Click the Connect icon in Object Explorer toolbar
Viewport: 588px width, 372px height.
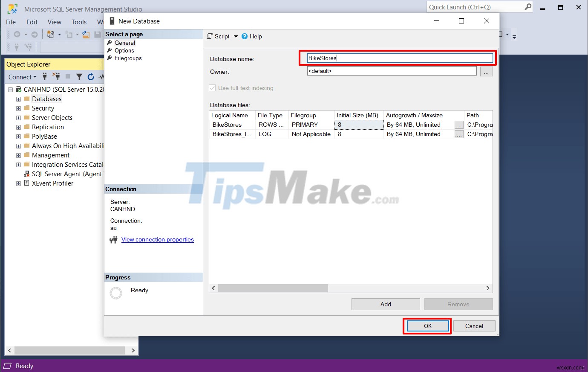coord(45,77)
